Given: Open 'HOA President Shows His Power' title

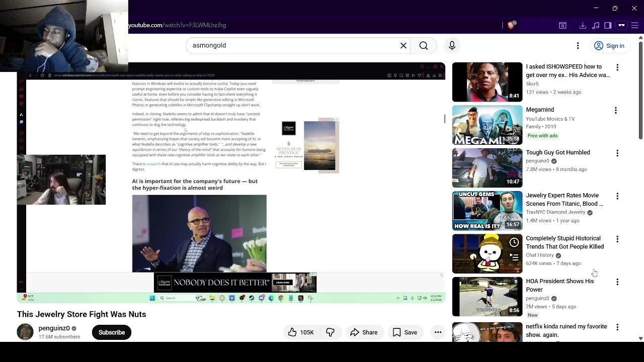Looking at the screenshot, I should tap(559, 285).
